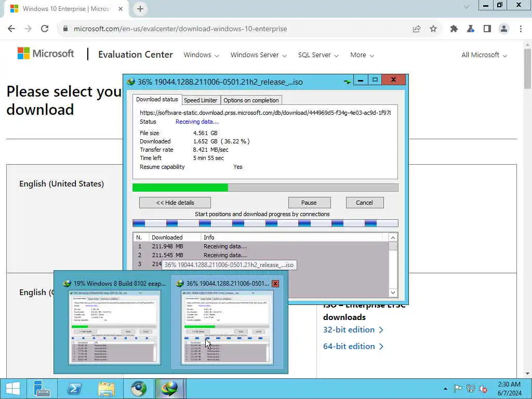Switch to Download status tab
The width and height of the screenshot is (532, 399).
click(157, 99)
